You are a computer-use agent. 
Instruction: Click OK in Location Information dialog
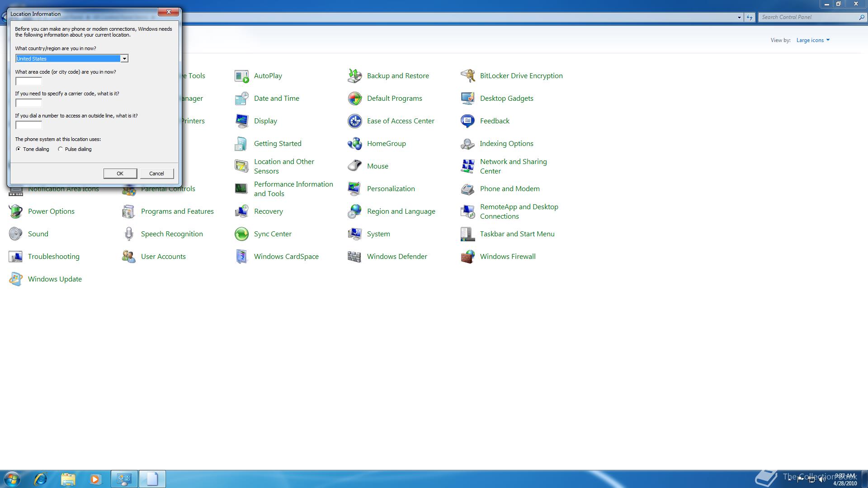pos(120,174)
